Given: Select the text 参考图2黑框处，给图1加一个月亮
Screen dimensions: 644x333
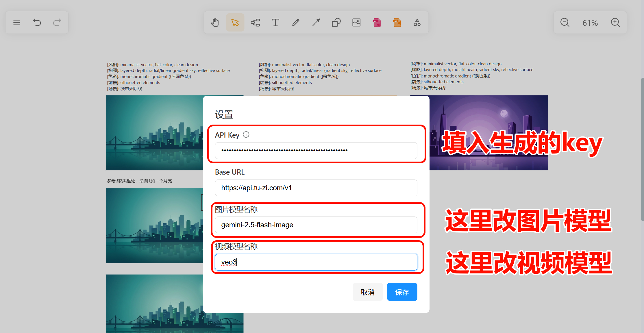Looking at the screenshot, I should click(140, 181).
